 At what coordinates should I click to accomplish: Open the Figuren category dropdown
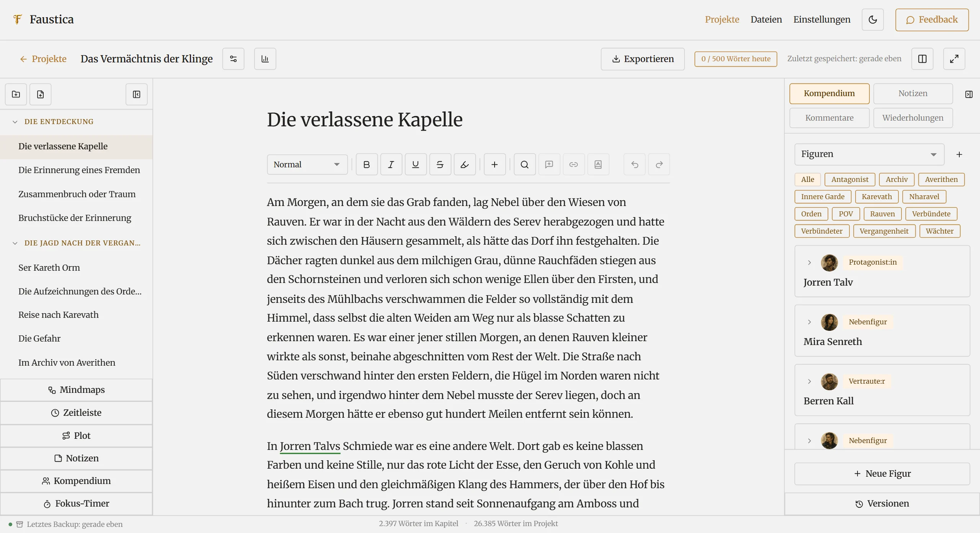(869, 154)
